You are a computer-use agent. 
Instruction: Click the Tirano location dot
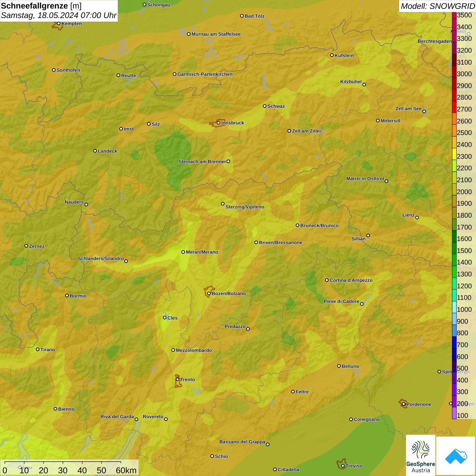[38, 349]
